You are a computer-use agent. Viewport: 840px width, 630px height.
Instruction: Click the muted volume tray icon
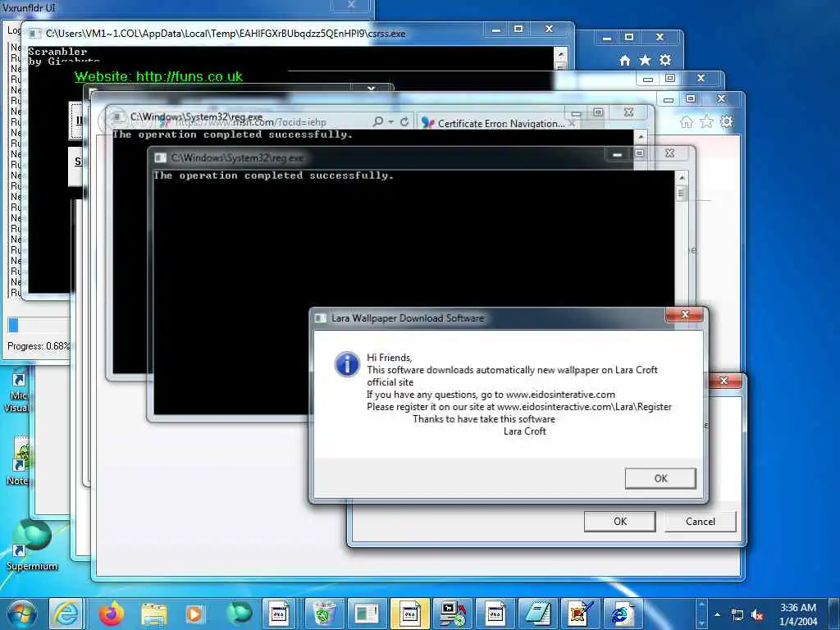(757, 615)
